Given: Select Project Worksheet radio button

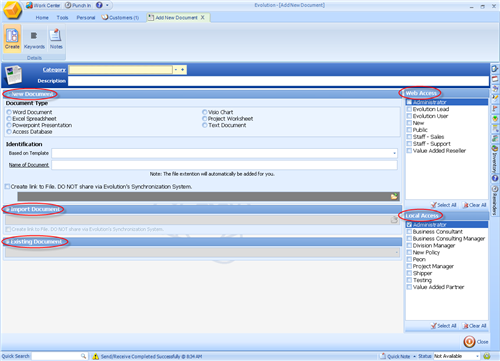Looking at the screenshot, I should 205,119.
